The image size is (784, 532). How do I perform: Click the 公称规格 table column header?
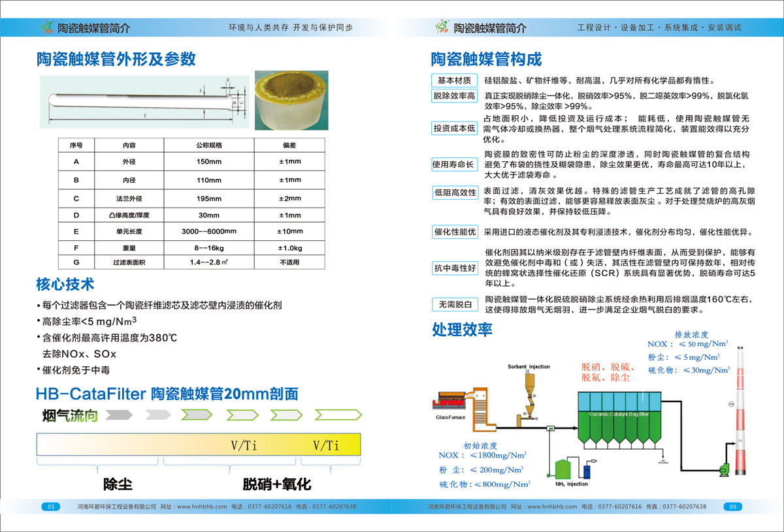click(x=209, y=144)
